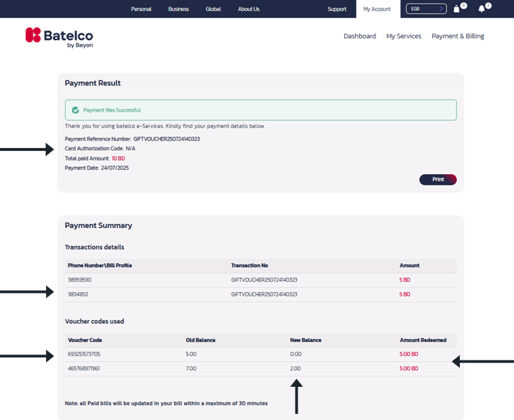514x420 pixels.
Task: Click the green payment success checkmark icon
Action: point(75,110)
